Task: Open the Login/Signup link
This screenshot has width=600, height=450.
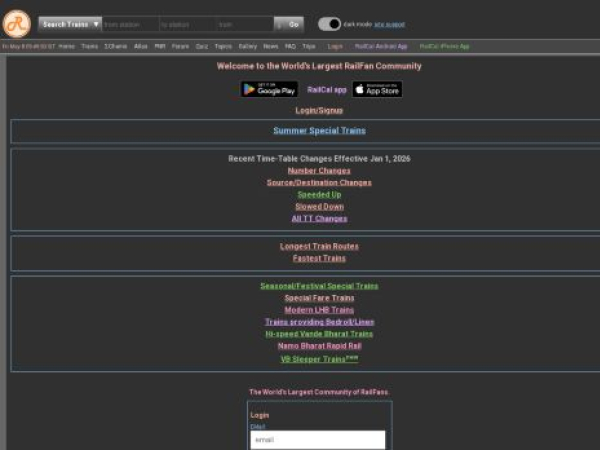Action: 319,111
